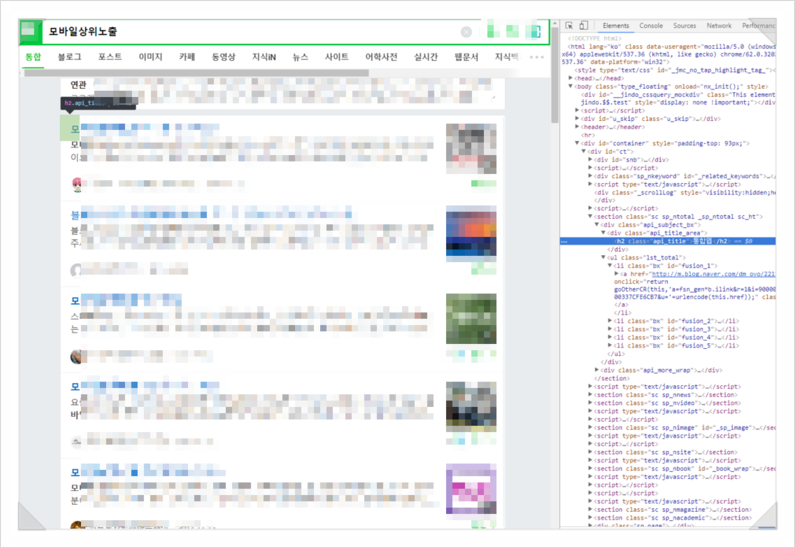Expand the li id="fusion_5" node
Viewport: 795px width, 548px height.
[610, 346]
